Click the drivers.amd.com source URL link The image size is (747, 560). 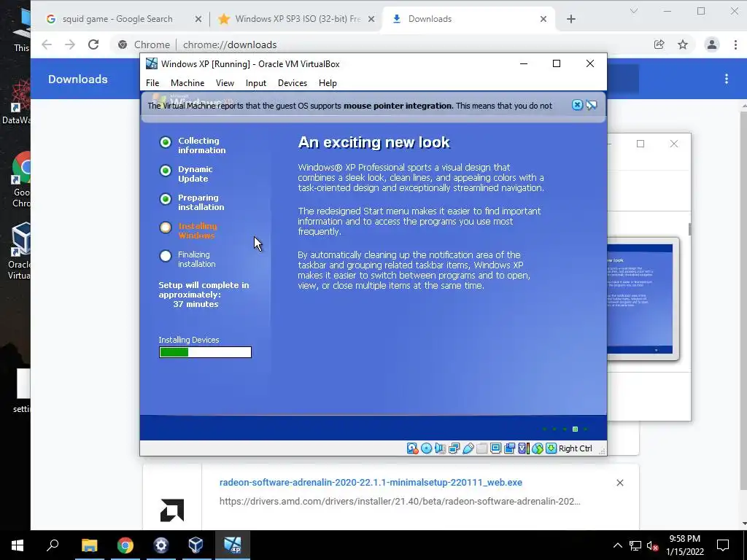pyautogui.click(x=400, y=501)
